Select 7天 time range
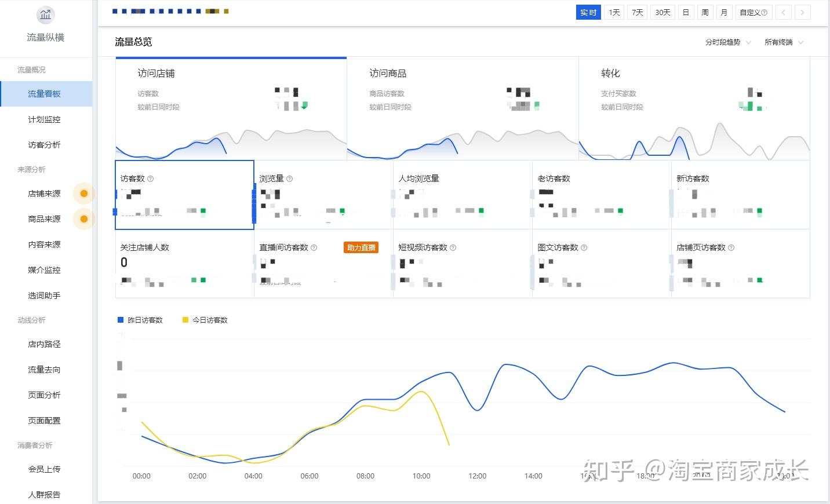830x504 pixels. pyautogui.click(x=638, y=12)
